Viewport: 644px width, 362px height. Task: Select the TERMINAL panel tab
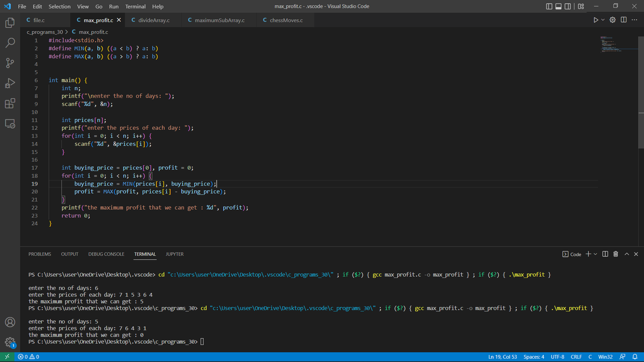tap(145, 254)
